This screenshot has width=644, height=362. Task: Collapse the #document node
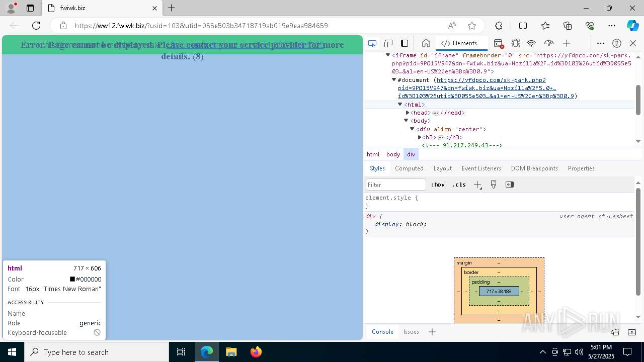(x=394, y=80)
